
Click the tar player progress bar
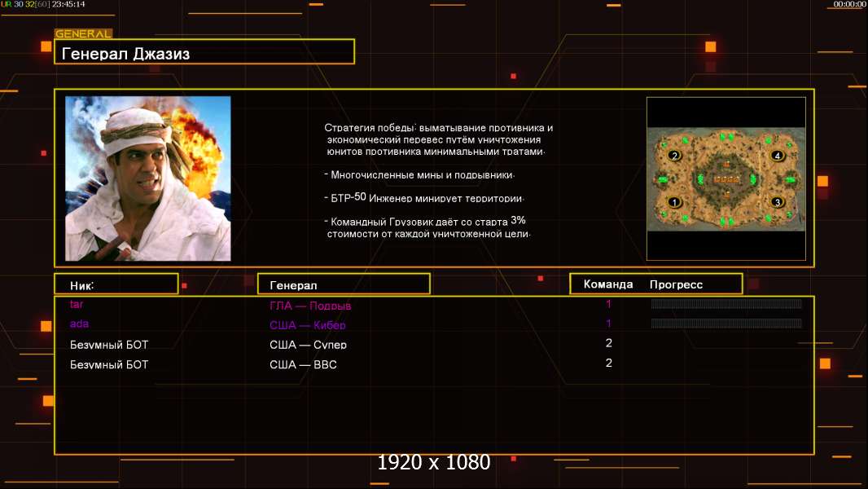726,303
